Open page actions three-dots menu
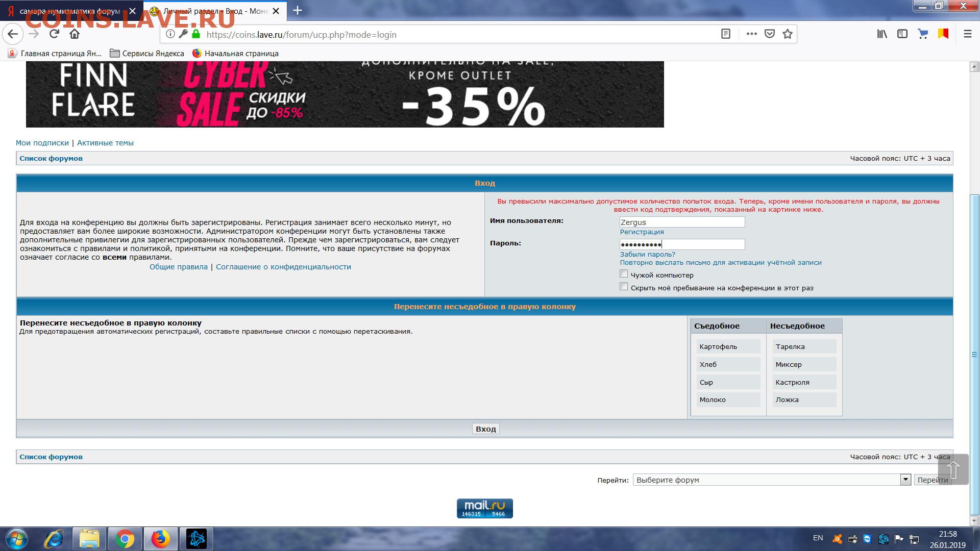 coord(751,34)
